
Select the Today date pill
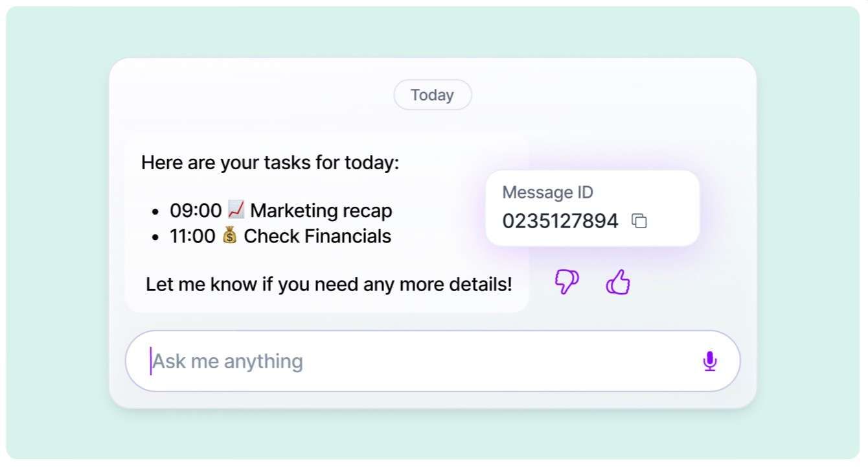click(433, 95)
